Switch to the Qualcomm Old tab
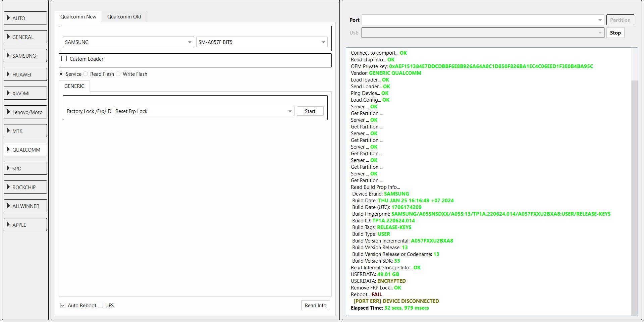The height and width of the screenshot is (322, 644). [x=124, y=17]
